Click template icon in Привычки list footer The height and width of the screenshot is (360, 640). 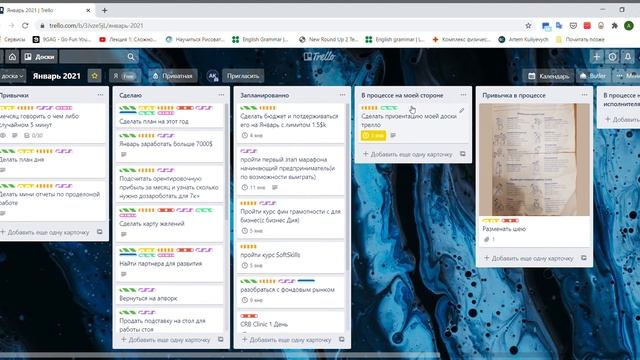point(100,232)
